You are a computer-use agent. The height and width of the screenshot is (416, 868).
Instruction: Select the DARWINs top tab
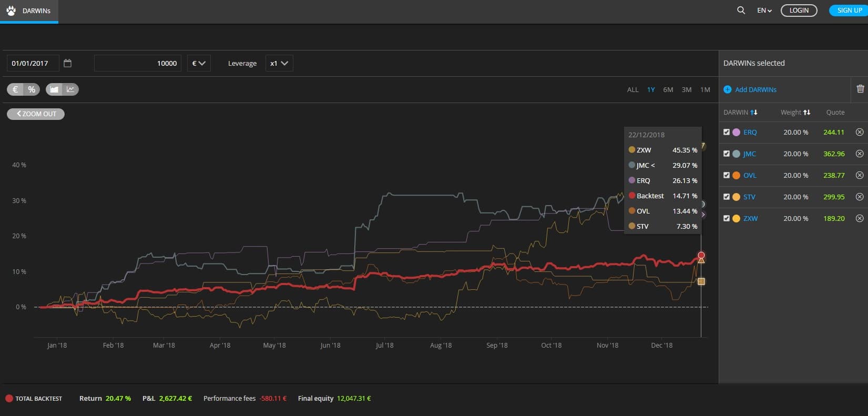tap(29, 11)
